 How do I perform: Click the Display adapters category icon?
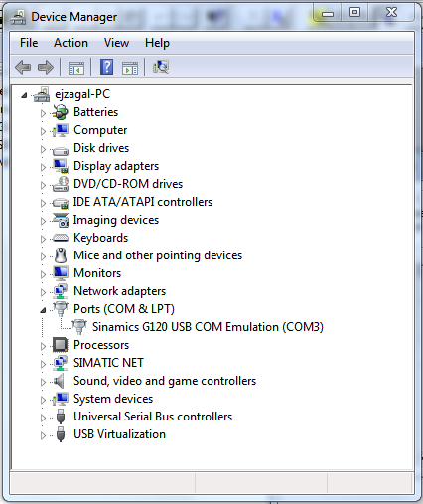coord(61,166)
